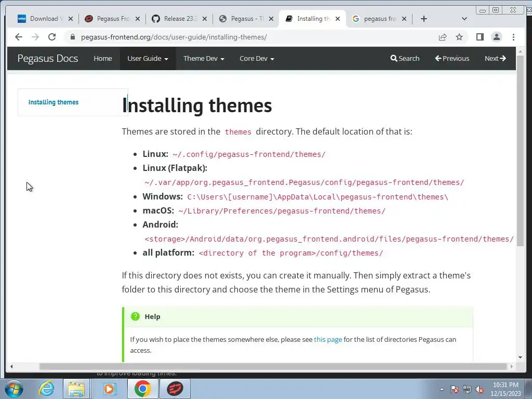Open the Action Center flag icon
The image size is (532, 399).
click(x=455, y=389)
